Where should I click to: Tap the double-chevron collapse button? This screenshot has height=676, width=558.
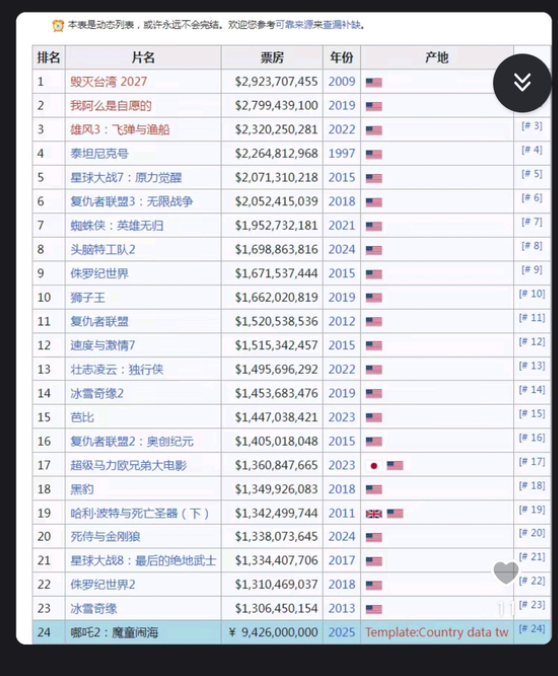(x=522, y=82)
